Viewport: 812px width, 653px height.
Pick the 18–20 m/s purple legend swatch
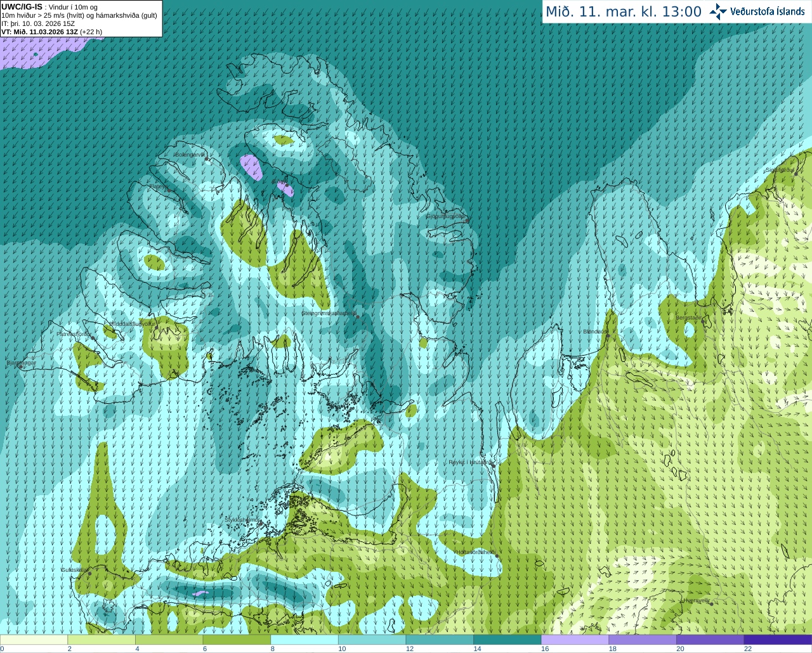point(643,640)
